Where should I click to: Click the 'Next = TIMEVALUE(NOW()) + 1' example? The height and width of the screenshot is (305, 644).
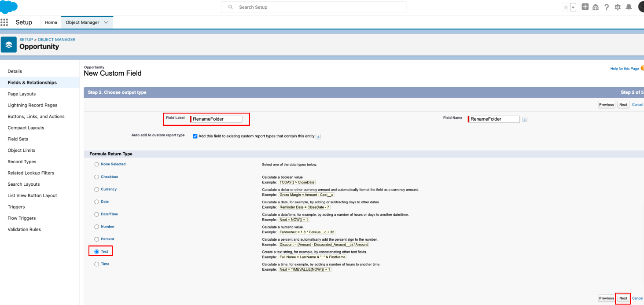click(305, 269)
